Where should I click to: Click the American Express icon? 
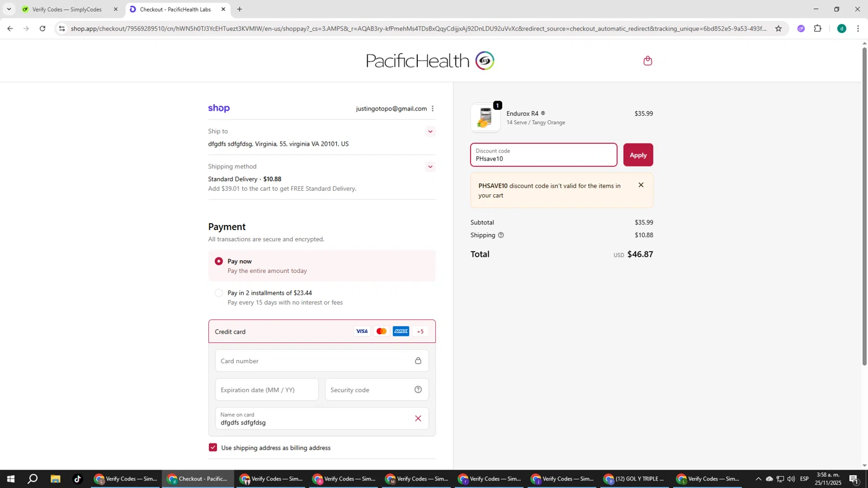click(x=401, y=331)
